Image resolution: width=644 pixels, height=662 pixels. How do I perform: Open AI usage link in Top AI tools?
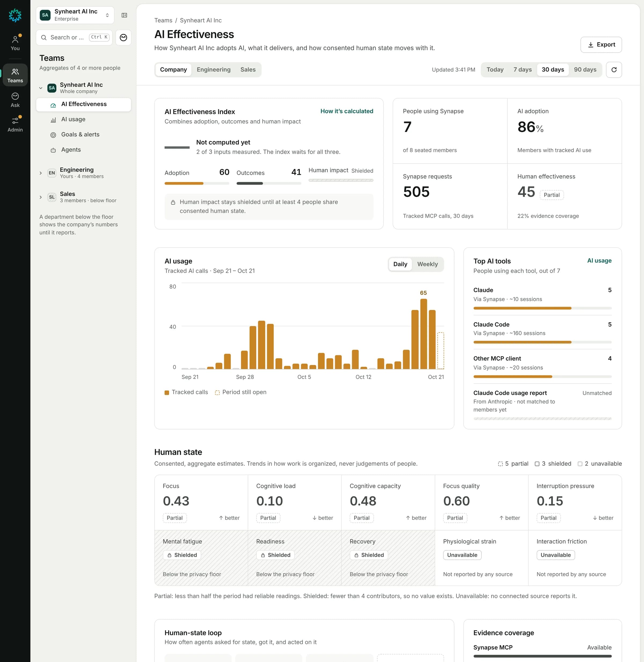click(599, 261)
